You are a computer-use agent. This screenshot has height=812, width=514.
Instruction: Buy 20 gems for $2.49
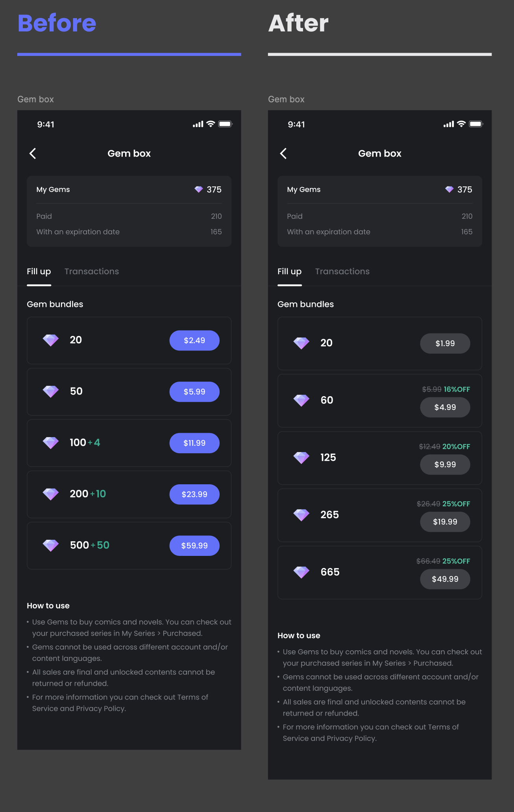(x=194, y=340)
